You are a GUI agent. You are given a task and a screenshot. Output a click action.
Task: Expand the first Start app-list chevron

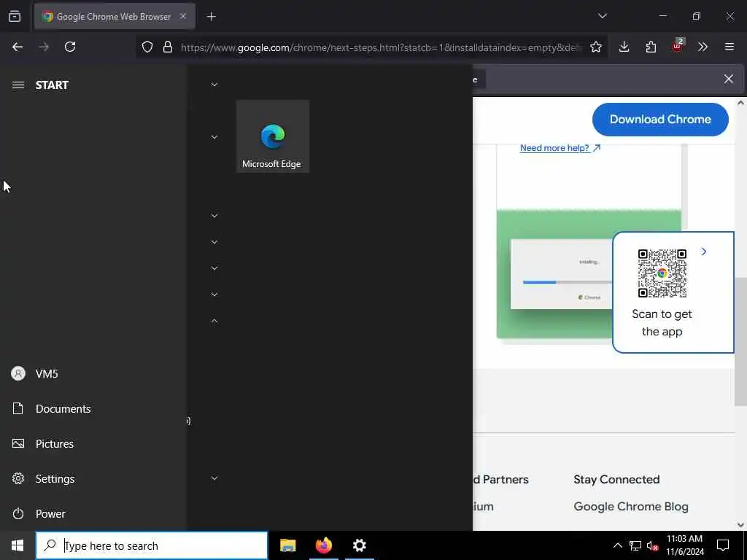(x=214, y=85)
